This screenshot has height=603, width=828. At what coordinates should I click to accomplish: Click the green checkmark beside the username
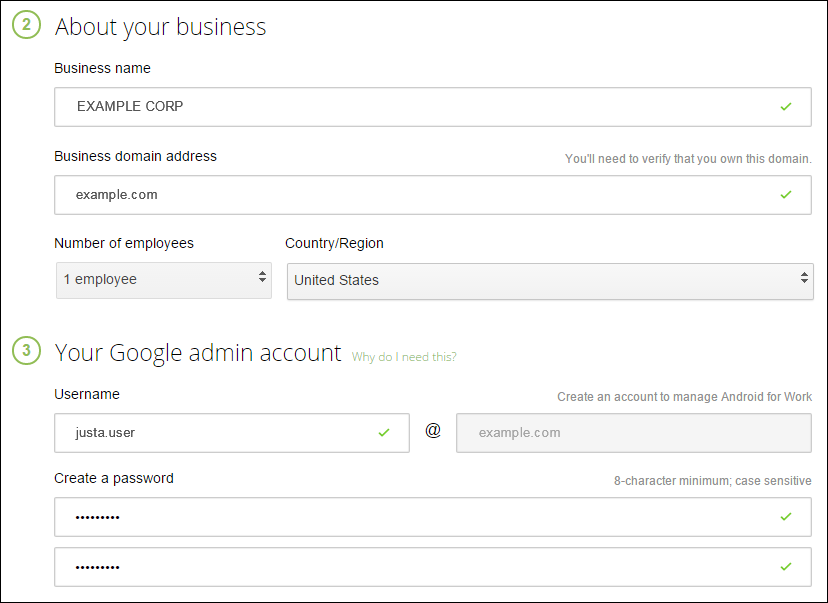point(384,433)
